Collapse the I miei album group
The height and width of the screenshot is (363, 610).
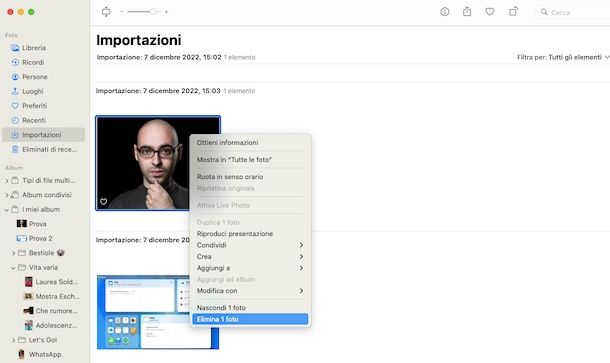pyautogui.click(x=7, y=210)
